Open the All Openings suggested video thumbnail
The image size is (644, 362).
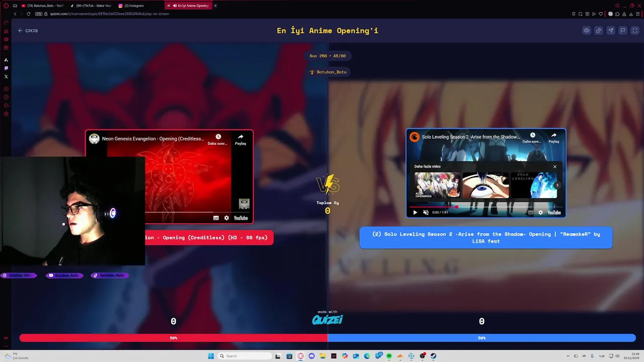(x=437, y=185)
